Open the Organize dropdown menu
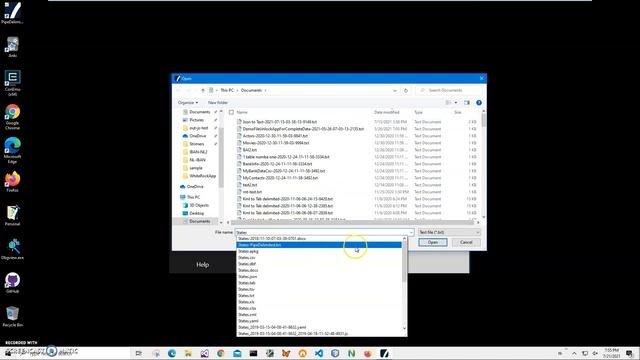 (188, 102)
